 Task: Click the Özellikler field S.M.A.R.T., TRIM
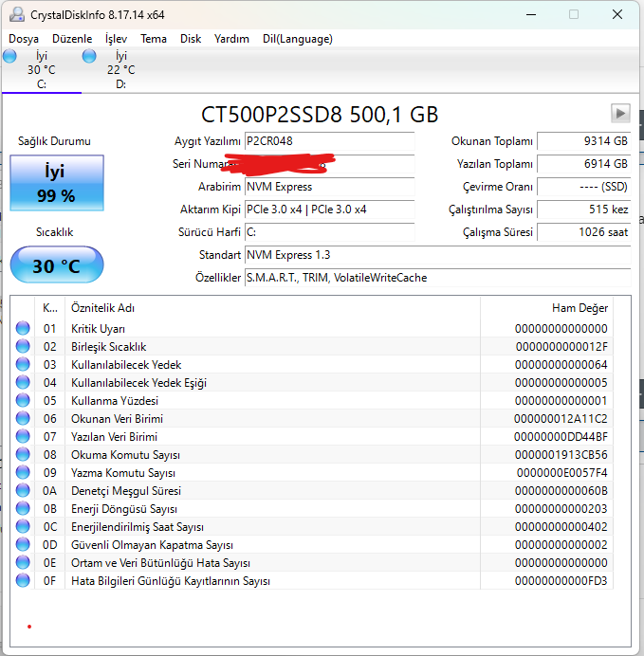(x=437, y=278)
